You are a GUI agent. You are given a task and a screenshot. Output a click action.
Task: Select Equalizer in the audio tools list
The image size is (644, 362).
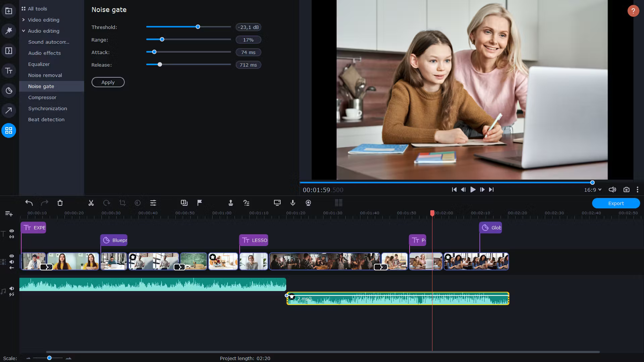coord(39,64)
